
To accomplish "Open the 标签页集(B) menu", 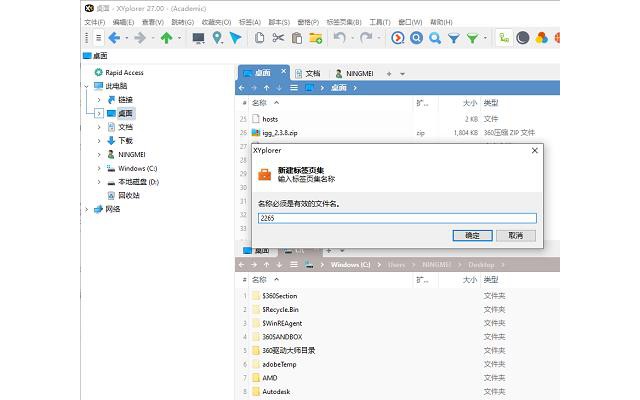I will [344, 22].
